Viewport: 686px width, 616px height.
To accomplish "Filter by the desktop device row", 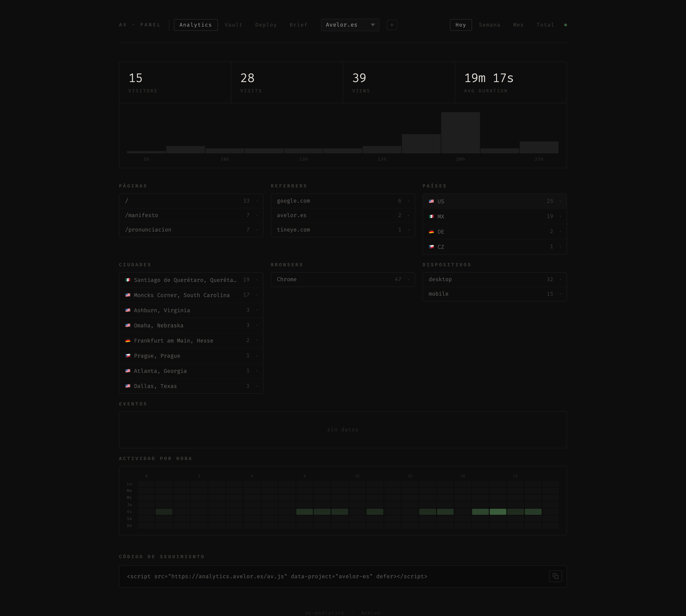I will (x=495, y=280).
